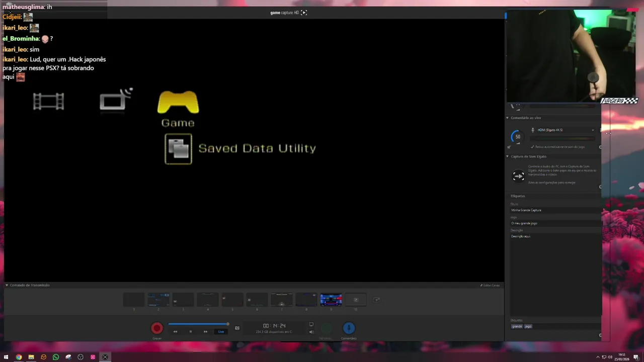Click the rewind playback control
The image size is (644, 362).
tap(175, 331)
